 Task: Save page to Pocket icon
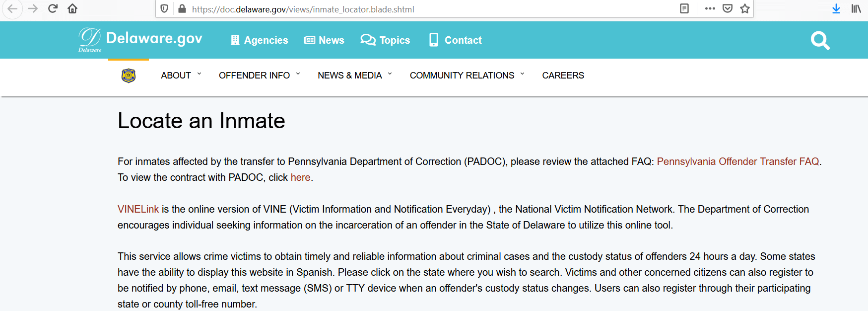[x=728, y=9]
